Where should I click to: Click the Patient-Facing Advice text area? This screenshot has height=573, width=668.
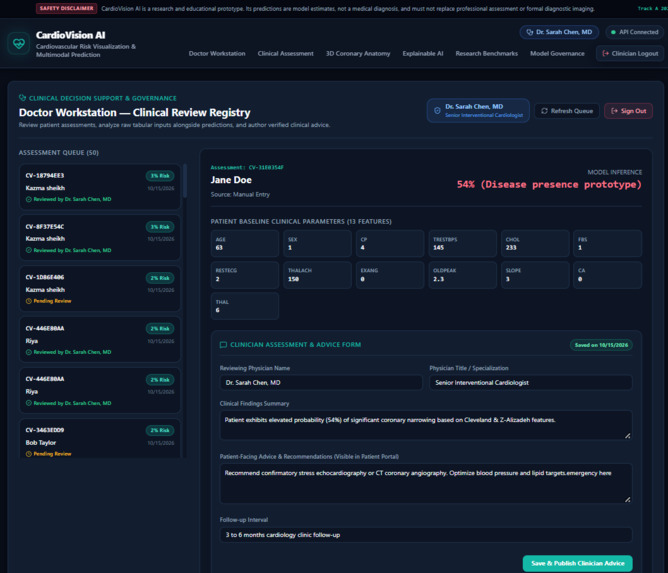click(x=426, y=484)
